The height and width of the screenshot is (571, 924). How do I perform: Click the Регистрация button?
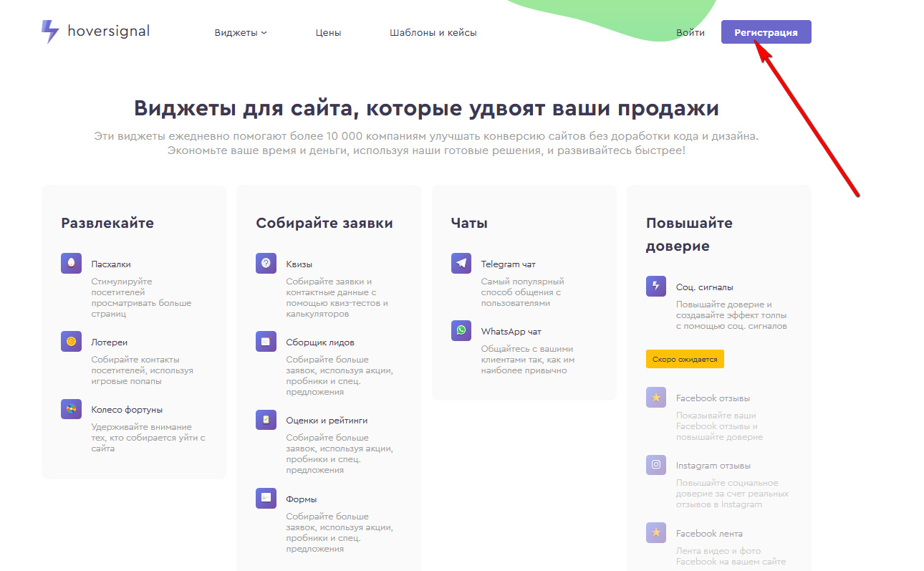tap(766, 32)
